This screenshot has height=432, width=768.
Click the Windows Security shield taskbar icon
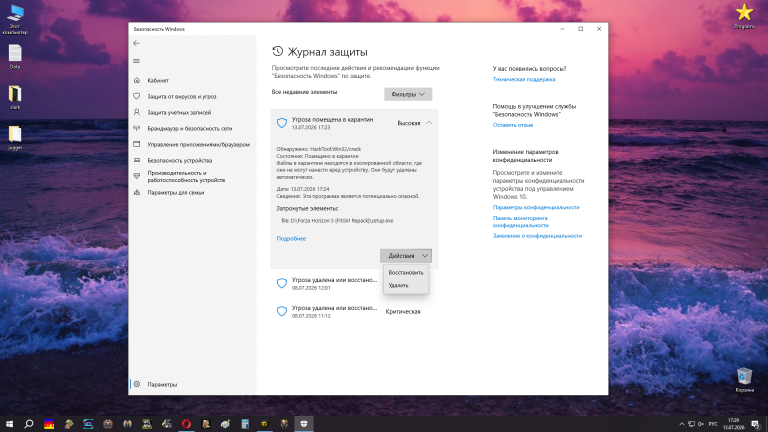(x=304, y=424)
